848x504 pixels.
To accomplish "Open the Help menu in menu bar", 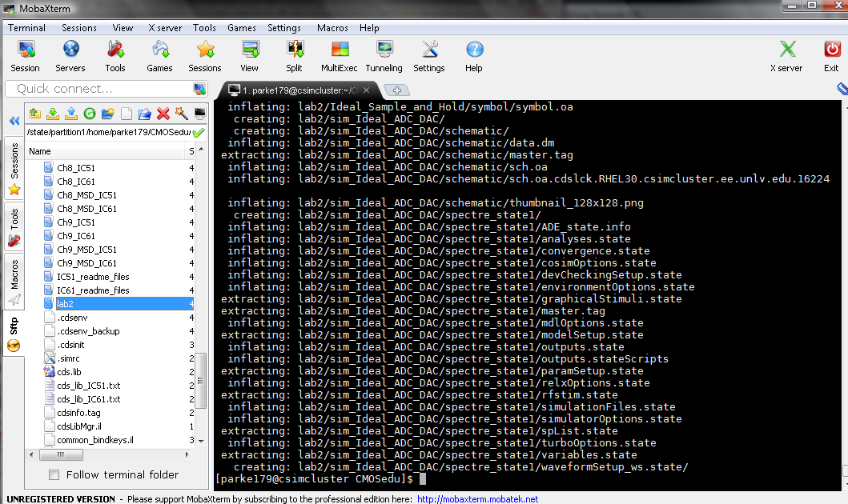I will tap(369, 28).
